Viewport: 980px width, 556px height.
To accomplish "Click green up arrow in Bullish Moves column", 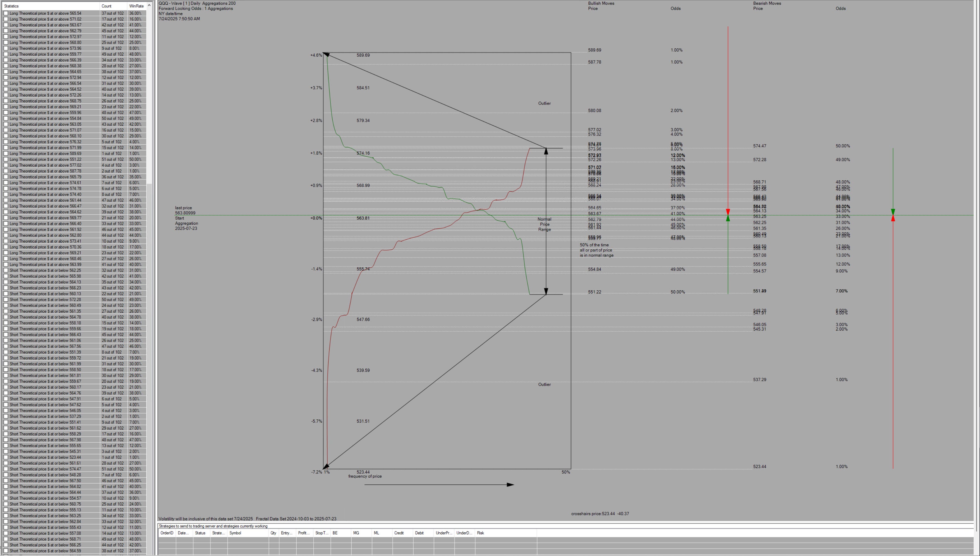I will pos(728,218).
